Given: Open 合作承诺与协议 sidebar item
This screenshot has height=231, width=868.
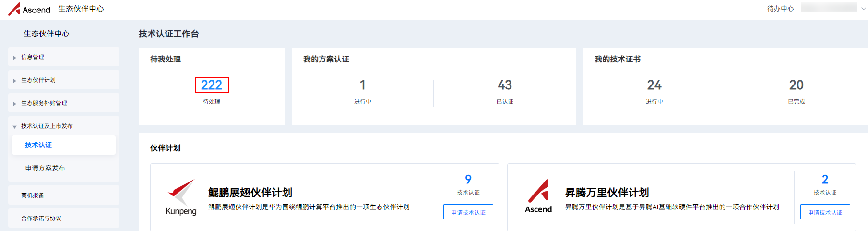Looking at the screenshot, I should [x=64, y=218].
